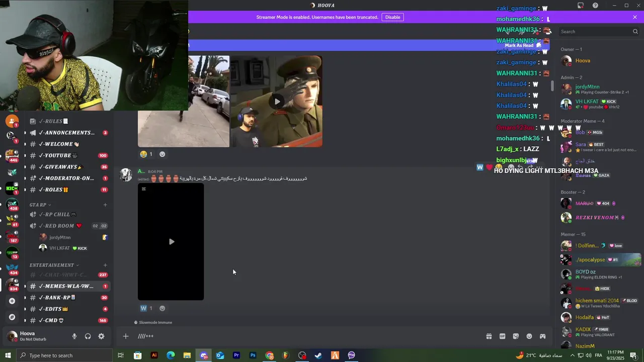Open the server icon with 438 badge
Image resolution: width=644 pixels, height=362 pixels.
coord(12,204)
